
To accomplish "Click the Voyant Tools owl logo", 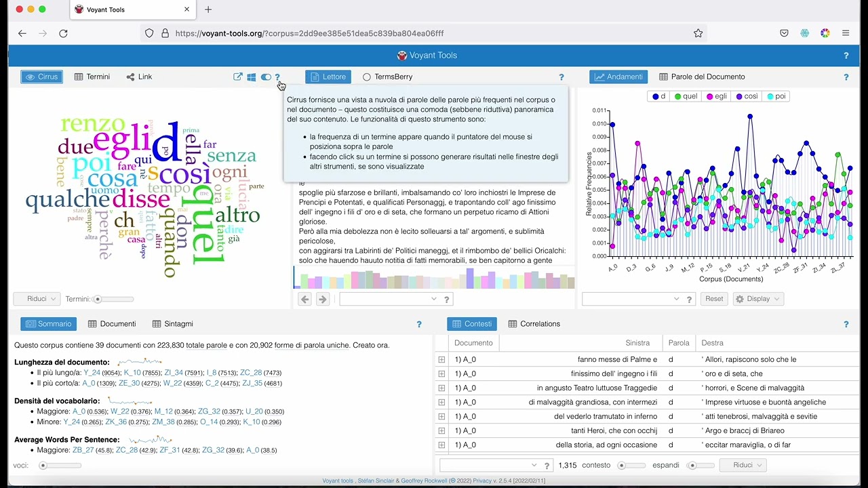I will tap(402, 56).
